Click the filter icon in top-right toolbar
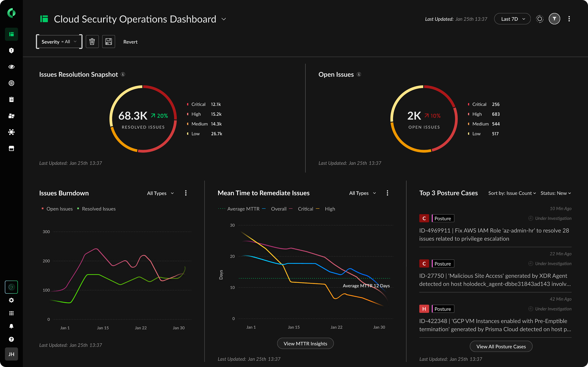Viewport: 588px width, 367px height. click(554, 19)
